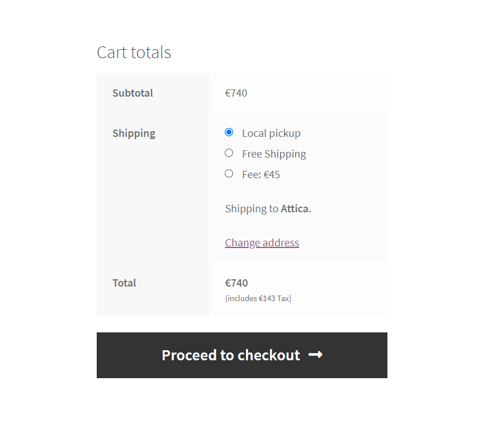Click the right arrow icon on checkout button
Screen dimensions: 483x448
coord(315,355)
